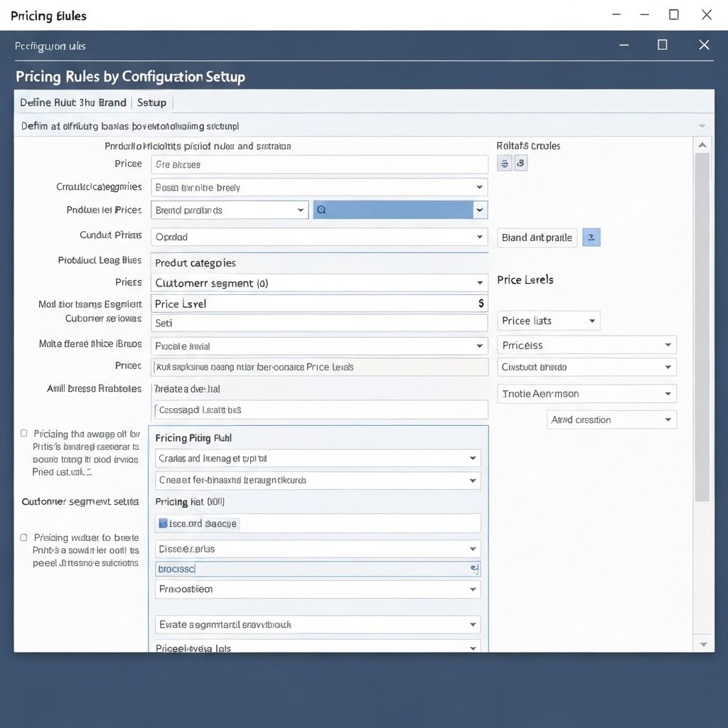Open the Trrotie Aenmson dropdown

coord(668,394)
